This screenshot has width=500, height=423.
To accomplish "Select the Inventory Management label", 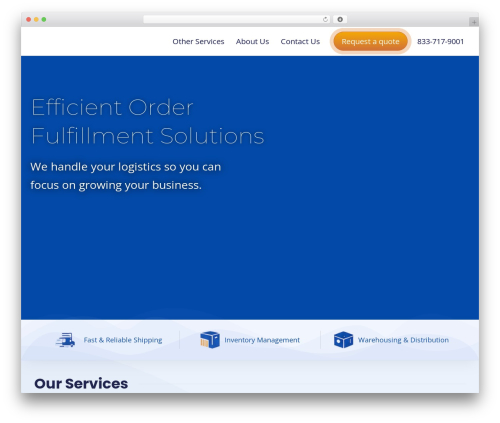I will [262, 340].
